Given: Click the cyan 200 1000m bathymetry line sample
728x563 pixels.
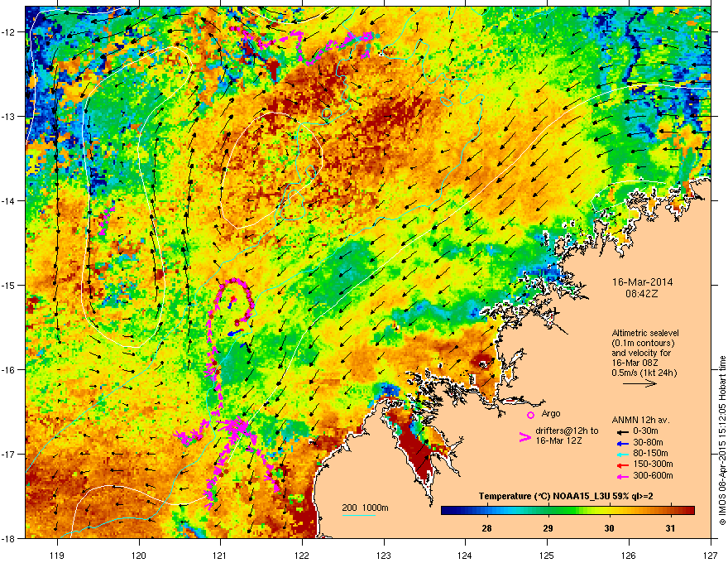Looking at the screenshot, I should tap(359, 515).
